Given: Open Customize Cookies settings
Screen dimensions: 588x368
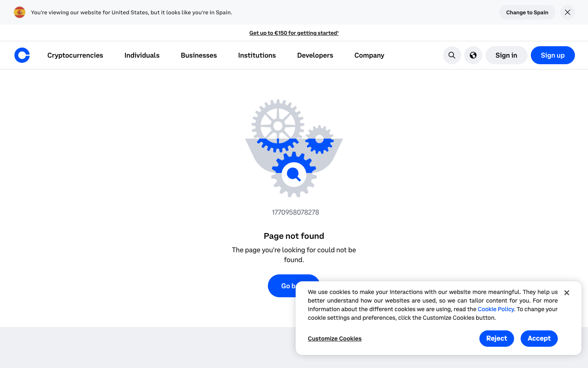Looking at the screenshot, I should coord(334,339).
